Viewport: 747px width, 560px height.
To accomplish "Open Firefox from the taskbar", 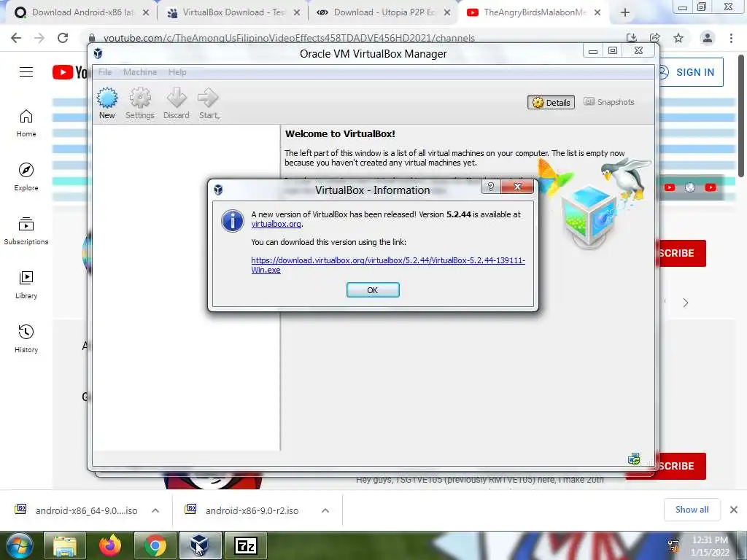I will tap(110, 545).
